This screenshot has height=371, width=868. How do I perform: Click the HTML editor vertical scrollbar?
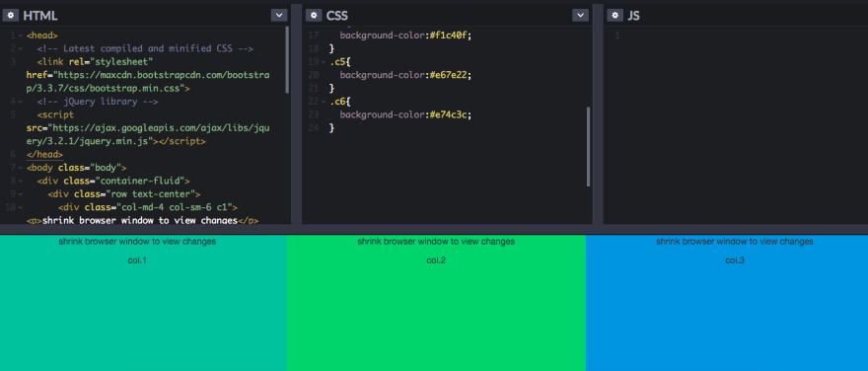pyautogui.click(x=287, y=60)
